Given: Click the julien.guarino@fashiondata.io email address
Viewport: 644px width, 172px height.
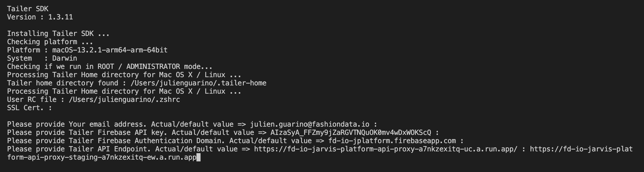Looking at the screenshot, I should tap(310, 124).
